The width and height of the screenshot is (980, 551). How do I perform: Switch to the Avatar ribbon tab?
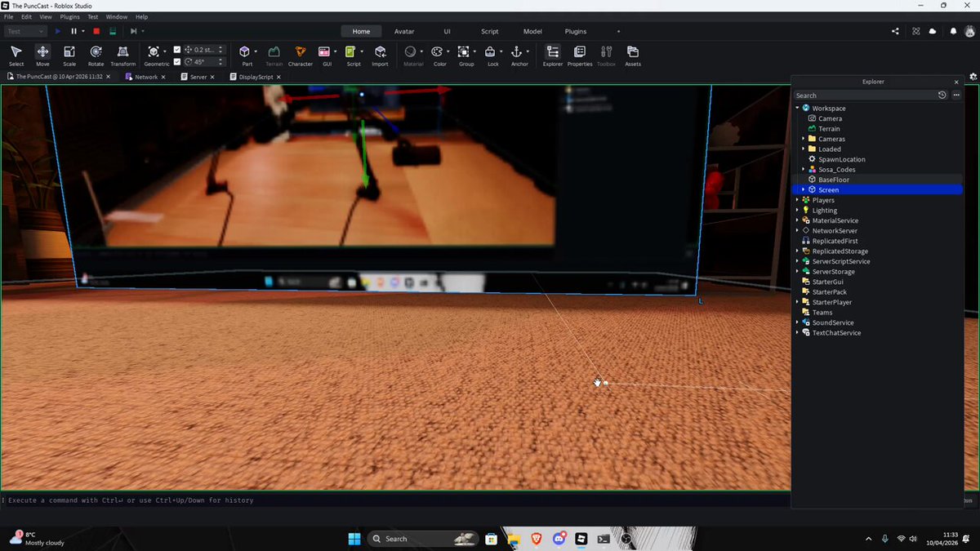click(x=404, y=31)
